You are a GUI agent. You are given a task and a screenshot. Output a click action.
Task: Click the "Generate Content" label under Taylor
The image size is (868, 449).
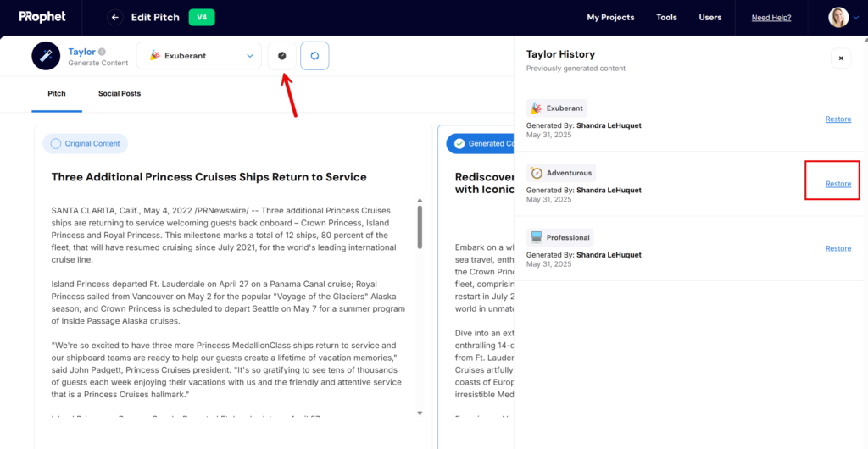98,63
